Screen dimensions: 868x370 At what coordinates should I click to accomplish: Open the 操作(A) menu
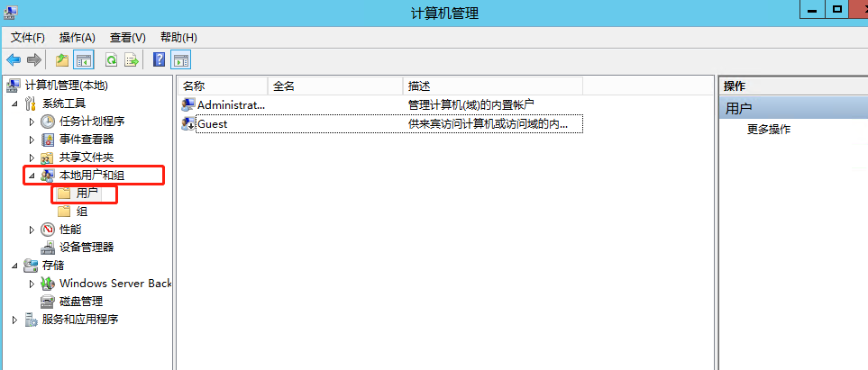(77, 38)
